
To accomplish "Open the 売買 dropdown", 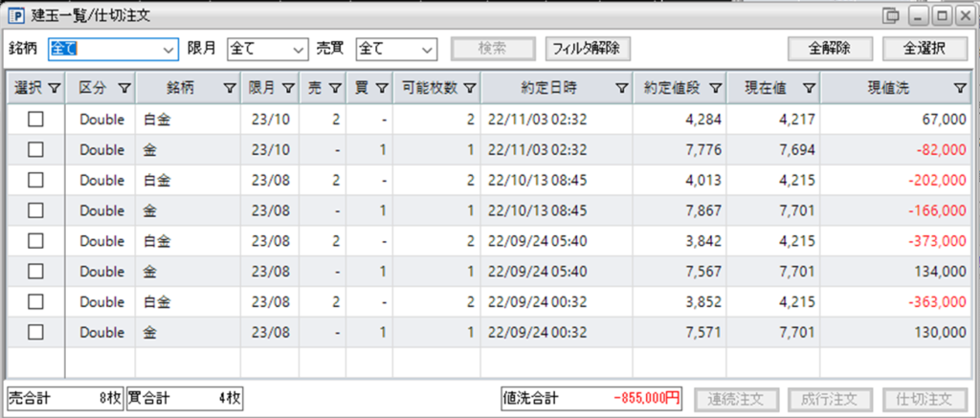I will point(395,49).
